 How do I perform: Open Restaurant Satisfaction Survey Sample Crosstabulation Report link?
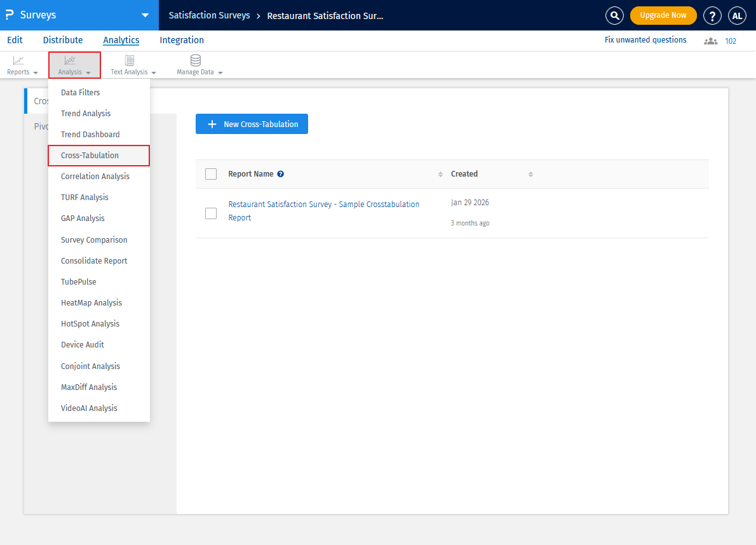coord(323,211)
